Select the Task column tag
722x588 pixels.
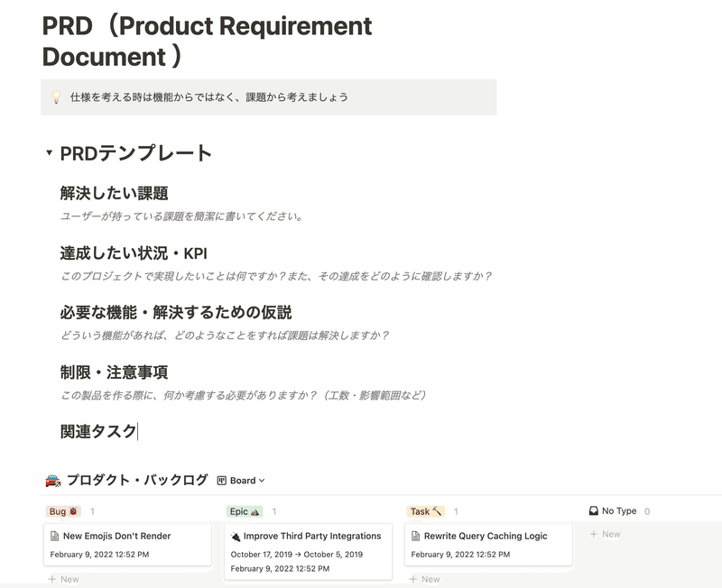coord(425,511)
